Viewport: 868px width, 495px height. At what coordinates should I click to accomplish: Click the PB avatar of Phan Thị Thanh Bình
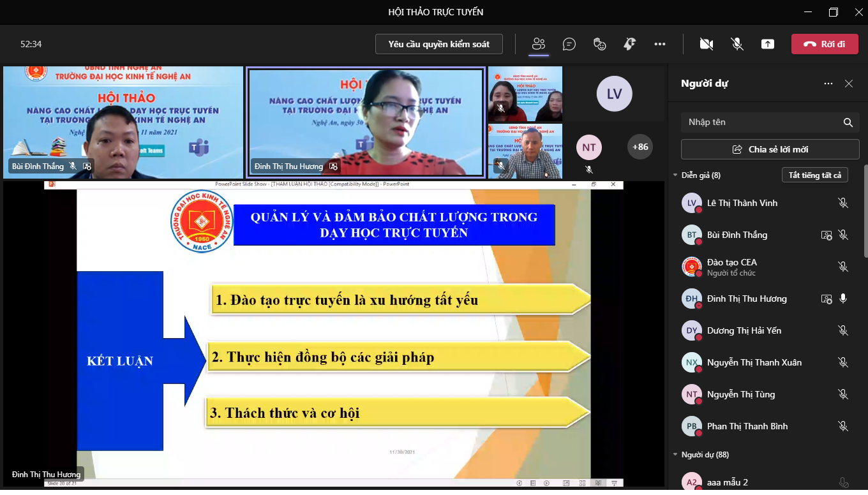point(692,426)
